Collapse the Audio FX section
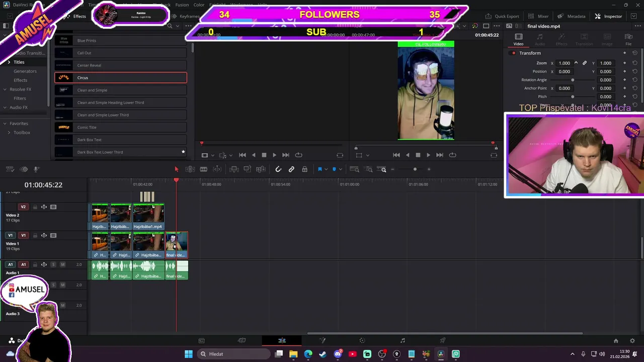 click(5, 107)
